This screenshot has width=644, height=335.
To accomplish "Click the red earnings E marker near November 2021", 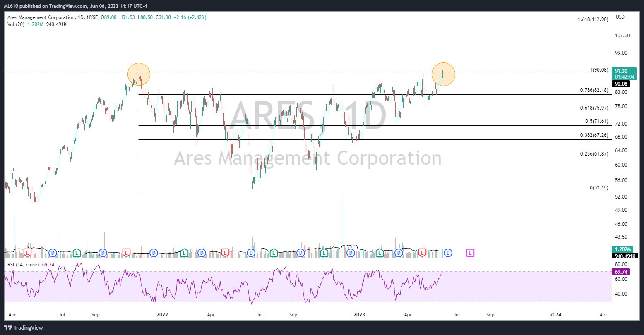I will [x=127, y=252].
